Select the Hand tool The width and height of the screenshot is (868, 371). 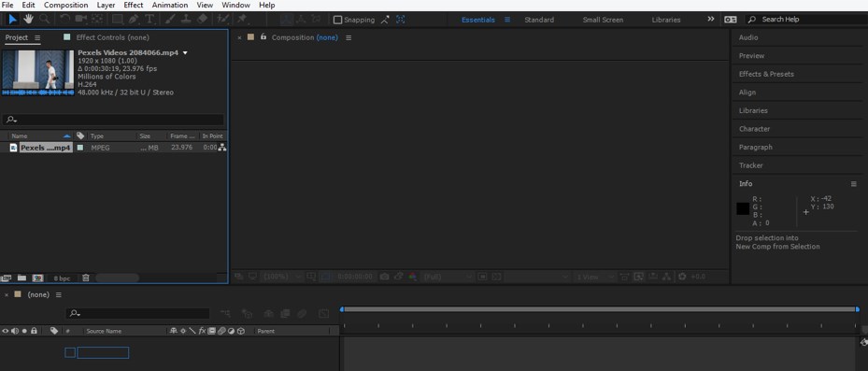point(28,20)
